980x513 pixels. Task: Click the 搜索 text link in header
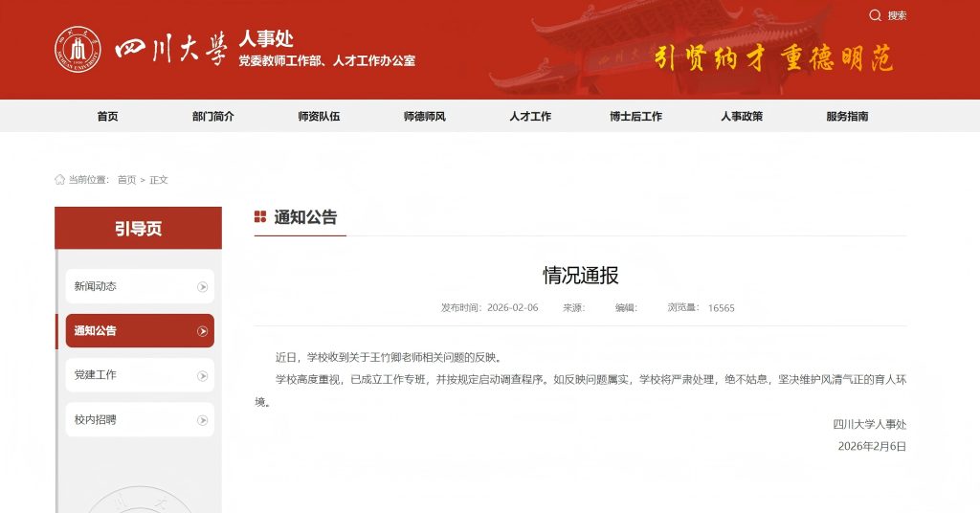pos(897,15)
